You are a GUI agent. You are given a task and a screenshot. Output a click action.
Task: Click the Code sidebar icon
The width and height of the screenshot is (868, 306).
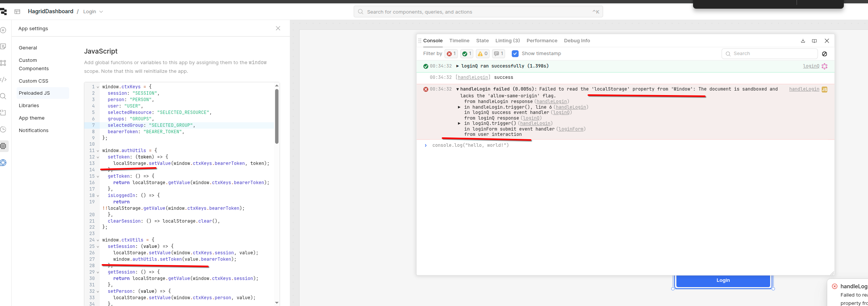(x=3, y=80)
